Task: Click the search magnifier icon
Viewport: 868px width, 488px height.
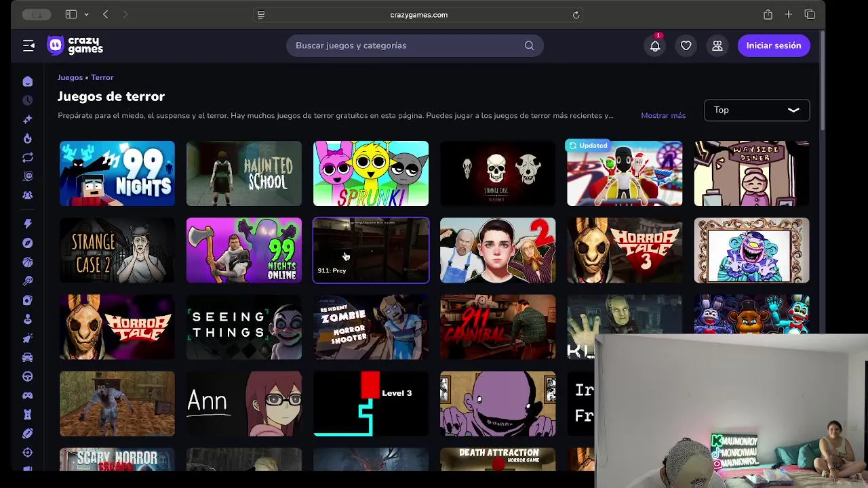Action: (529, 45)
